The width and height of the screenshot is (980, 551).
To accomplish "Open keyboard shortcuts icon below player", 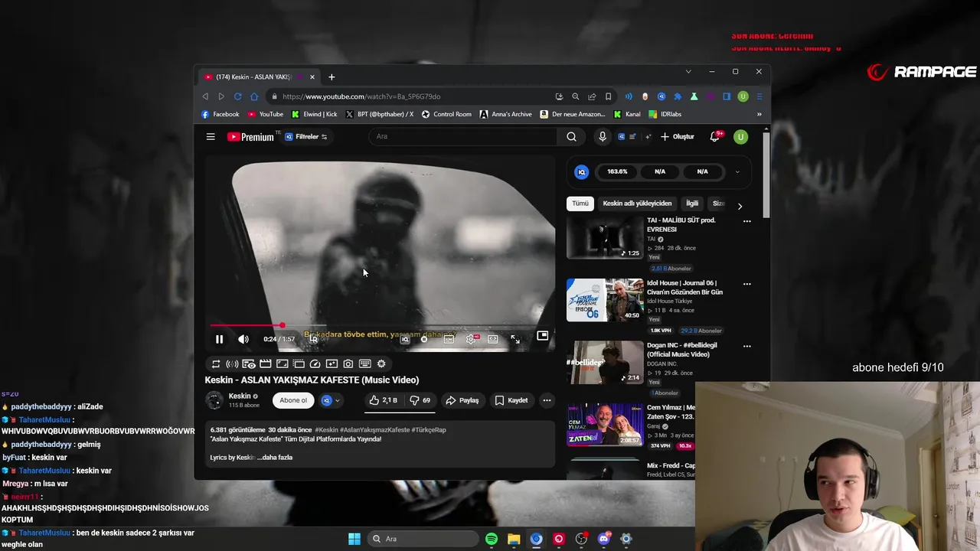I will pos(365,364).
